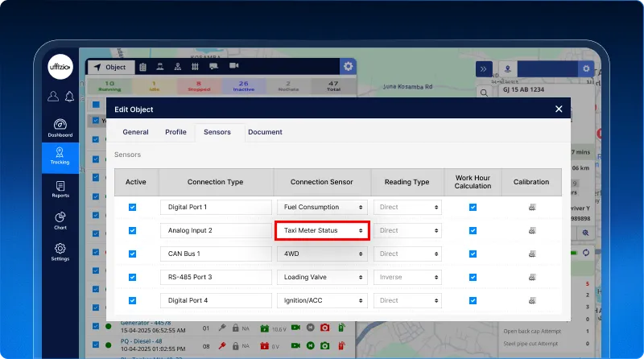Open the Inverse reading type dropdown
Screen dimensions: 644x359
(407, 277)
